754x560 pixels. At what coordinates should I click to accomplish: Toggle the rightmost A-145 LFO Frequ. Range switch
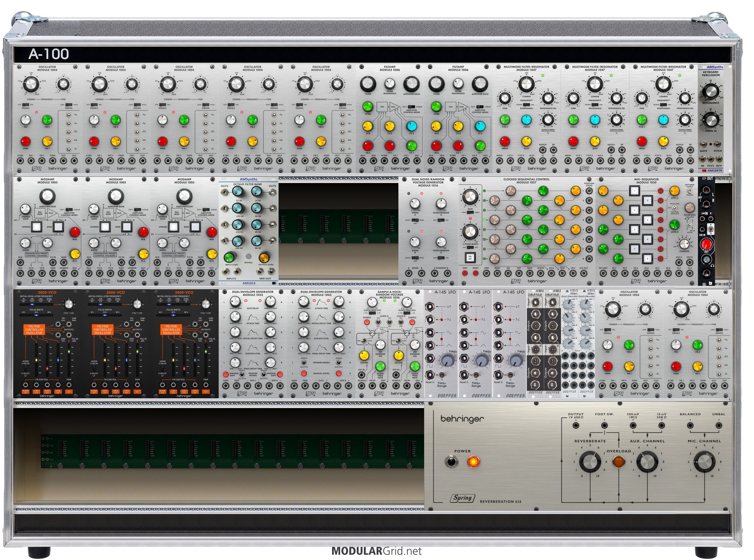pos(510,376)
